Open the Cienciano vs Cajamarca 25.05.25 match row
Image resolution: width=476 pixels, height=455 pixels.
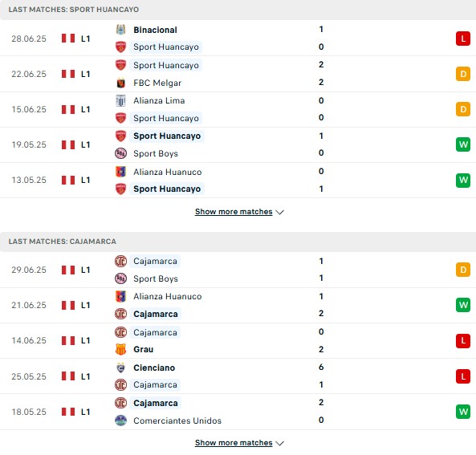click(x=238, y=376)
